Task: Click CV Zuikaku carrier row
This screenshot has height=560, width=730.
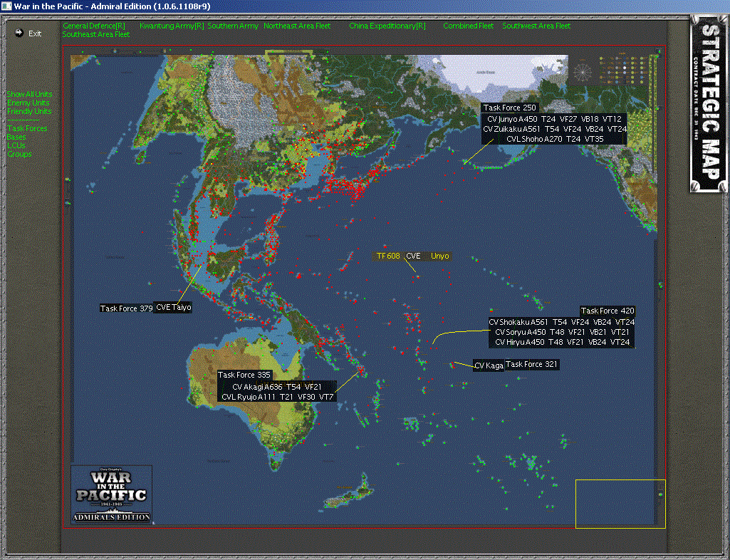Action: (x=555, y=129)
